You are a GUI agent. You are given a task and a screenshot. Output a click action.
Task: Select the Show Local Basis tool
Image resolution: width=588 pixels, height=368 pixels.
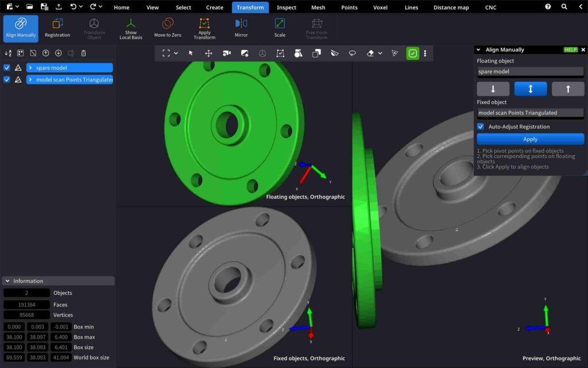tap(131, 28)
